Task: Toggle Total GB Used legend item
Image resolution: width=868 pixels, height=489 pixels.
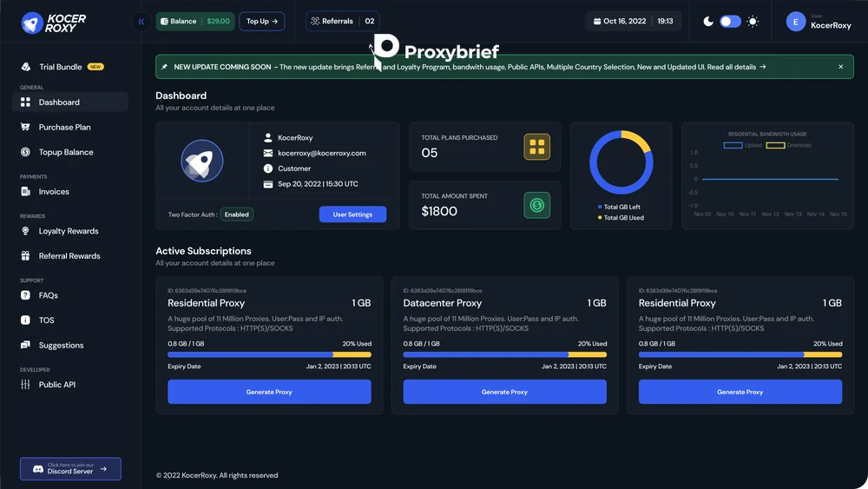Action: click(x=621, y=218)
